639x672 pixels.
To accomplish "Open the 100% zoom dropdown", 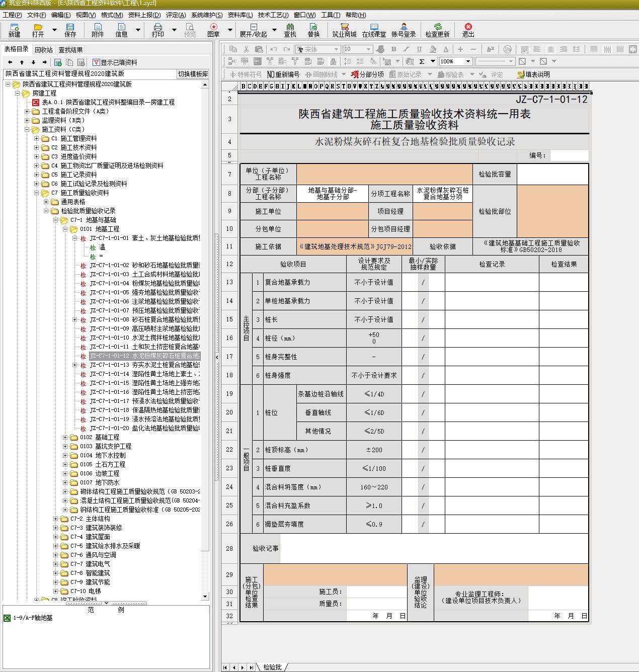I will click(x=468, y=61).
